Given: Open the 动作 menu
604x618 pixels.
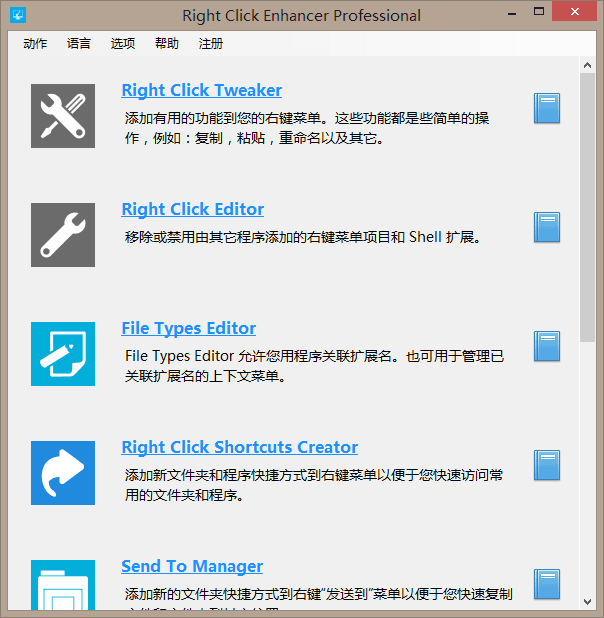Looking at the screenshot, I should coord(35,43).
